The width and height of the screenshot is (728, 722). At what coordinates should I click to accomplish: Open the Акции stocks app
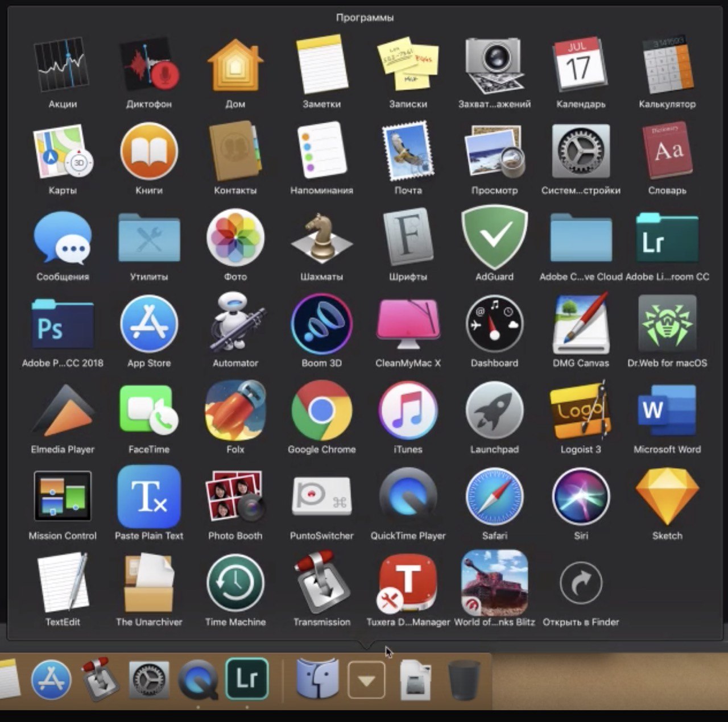pos(63,65)
